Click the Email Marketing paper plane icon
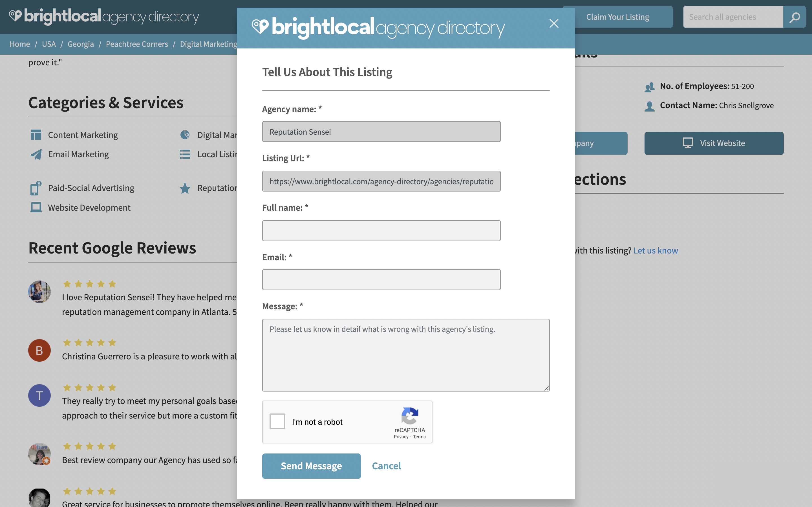Image resolution: width=812 pixels, height=507 pixels. 36,154
